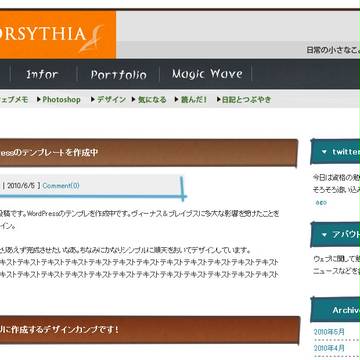Open the post titled デザインカンプです!
Viewport: 360px width, 360px height.
(59, 330)
